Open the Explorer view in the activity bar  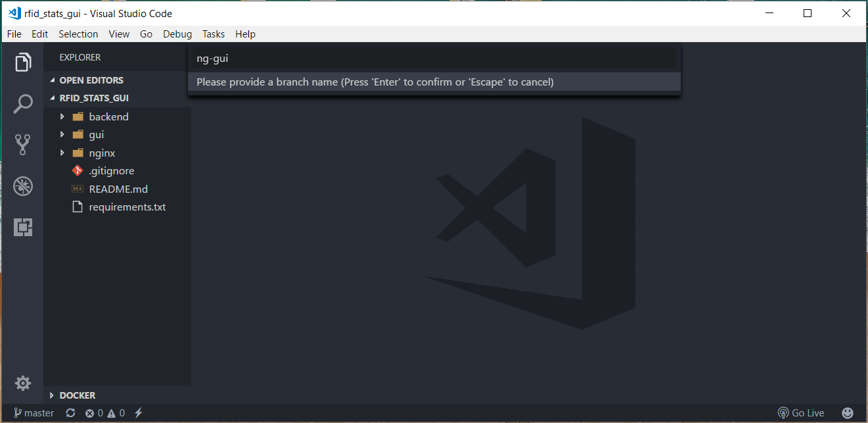23,62
